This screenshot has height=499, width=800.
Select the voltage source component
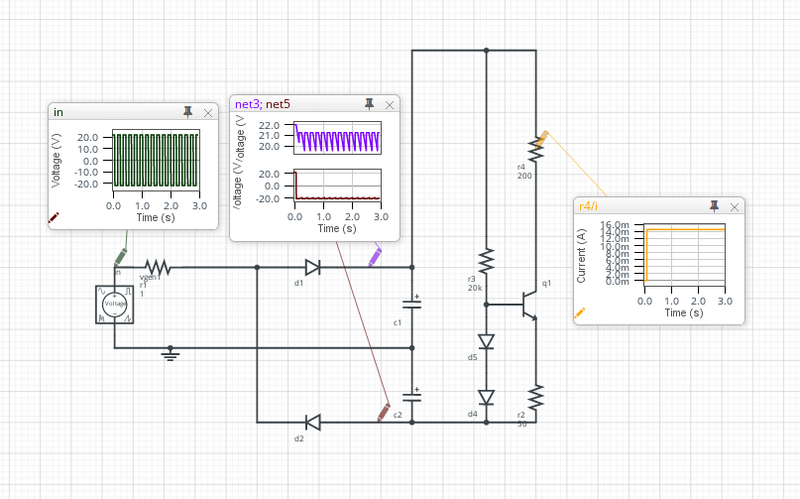tap(115, 304)
